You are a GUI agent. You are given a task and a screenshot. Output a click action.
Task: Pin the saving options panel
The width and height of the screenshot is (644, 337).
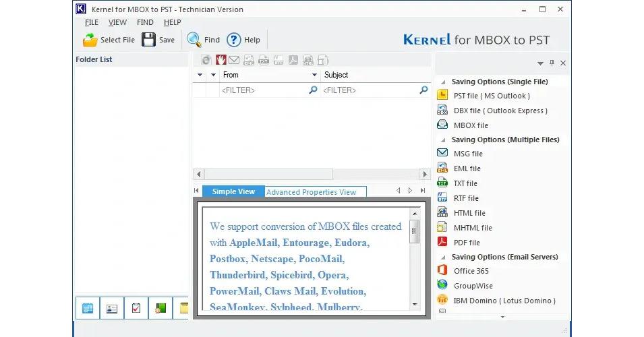pyautogui.click(x=552, y=63)
